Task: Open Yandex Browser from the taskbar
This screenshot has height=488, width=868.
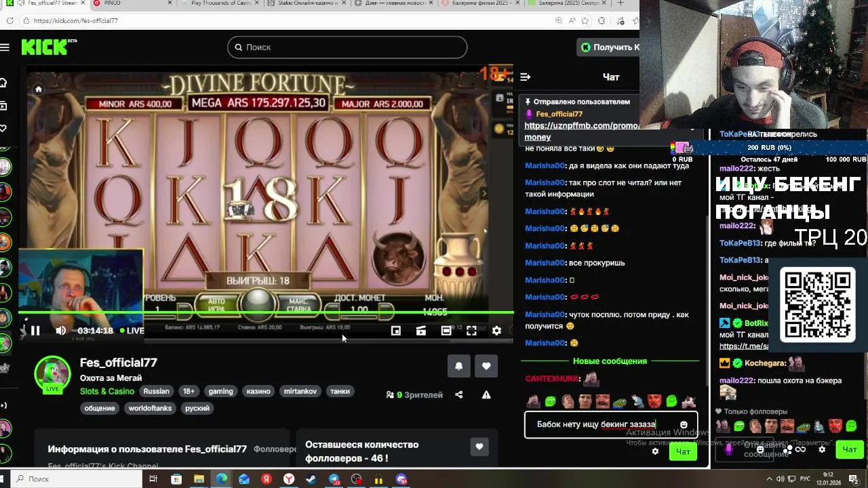Action: point(289,479)
